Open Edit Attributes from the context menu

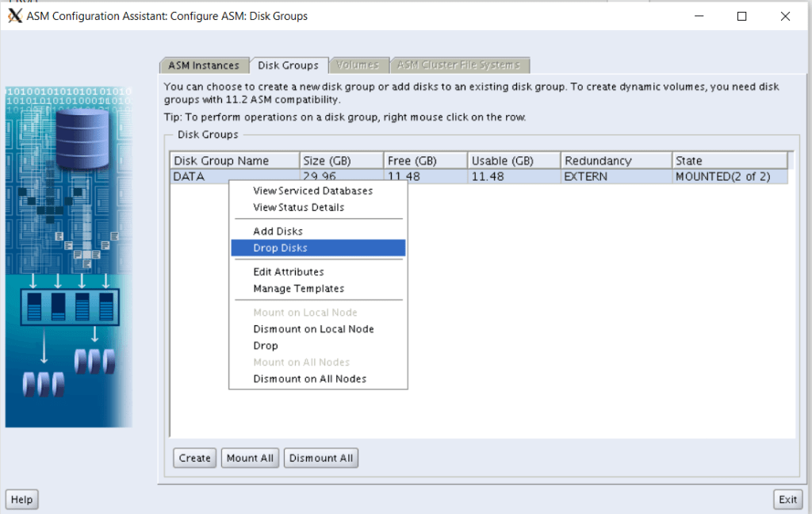coord(288,271)
